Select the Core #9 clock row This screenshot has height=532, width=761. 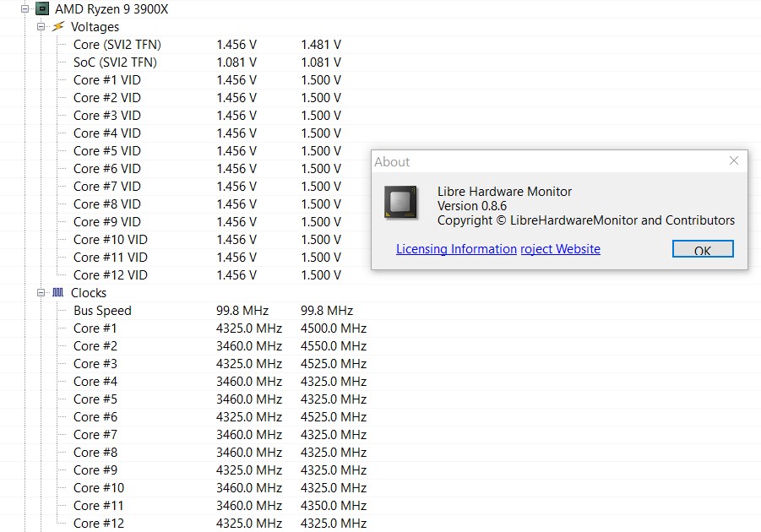220,470
